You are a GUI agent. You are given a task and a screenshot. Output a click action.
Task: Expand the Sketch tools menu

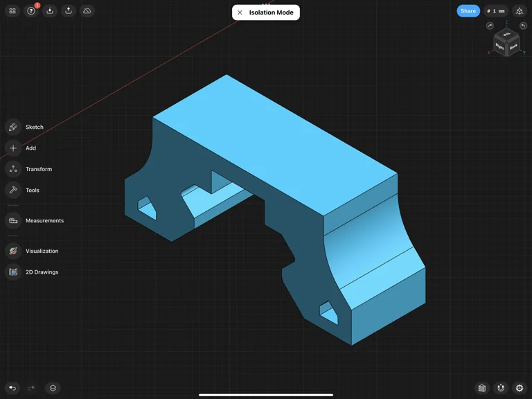(x=13, y=127)
